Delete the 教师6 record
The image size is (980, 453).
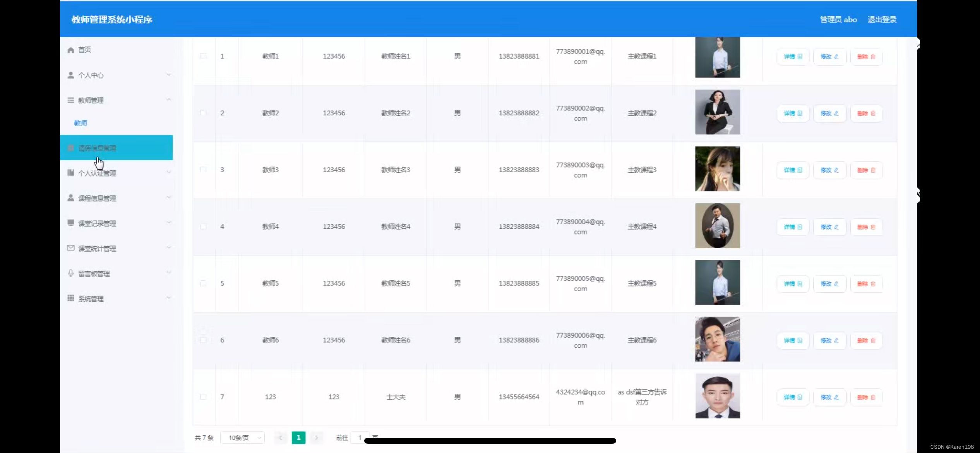pos(866,341)
